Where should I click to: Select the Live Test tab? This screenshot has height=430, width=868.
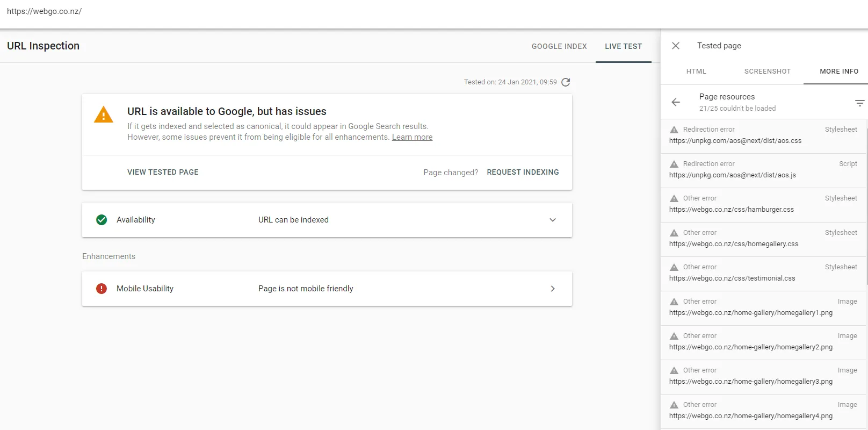point(623,46)
